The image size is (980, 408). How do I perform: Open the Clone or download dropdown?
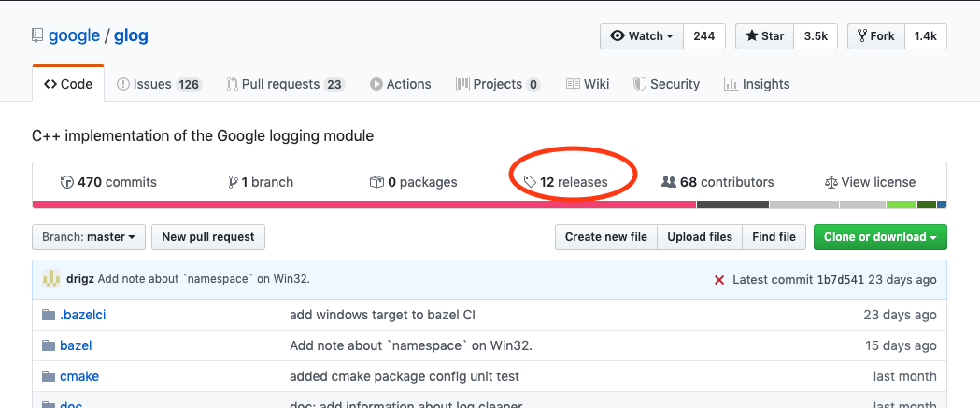click(x=880, y=237)
